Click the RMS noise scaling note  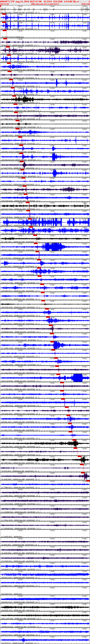[x=45, y=4]
